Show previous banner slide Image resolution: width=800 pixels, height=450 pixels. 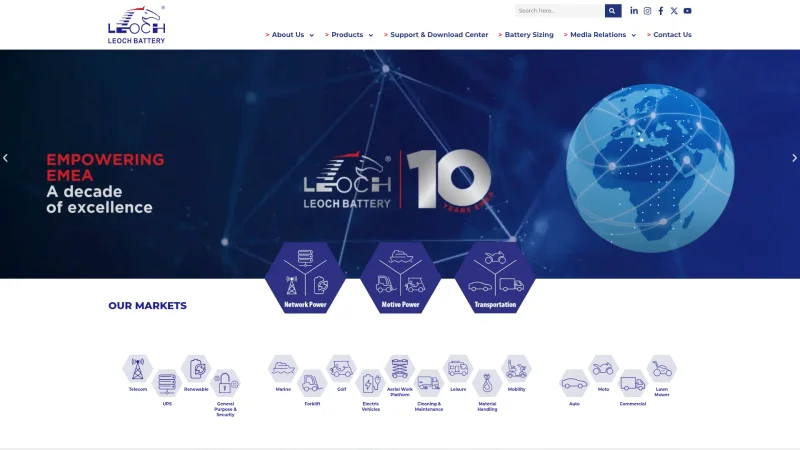(x=6, y=158)
